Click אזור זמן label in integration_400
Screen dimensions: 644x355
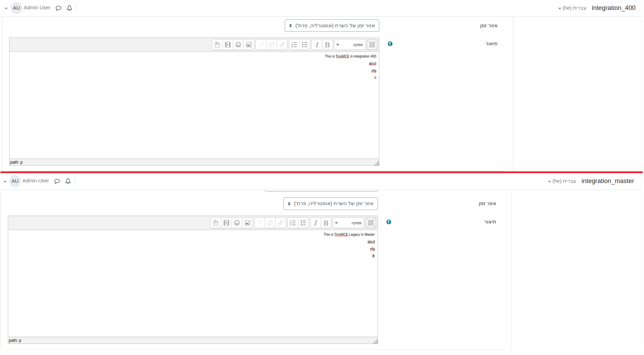[489, 26]
